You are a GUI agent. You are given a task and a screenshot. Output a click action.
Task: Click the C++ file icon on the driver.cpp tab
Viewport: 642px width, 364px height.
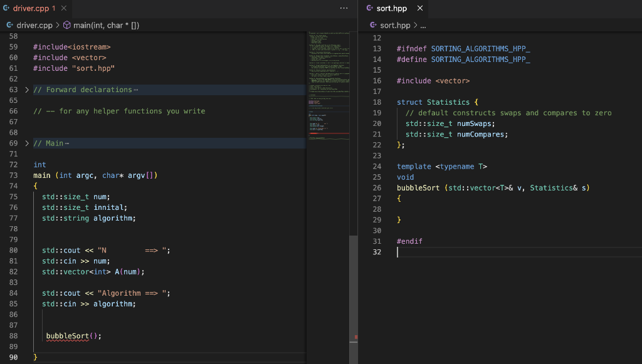pos(6,8)
